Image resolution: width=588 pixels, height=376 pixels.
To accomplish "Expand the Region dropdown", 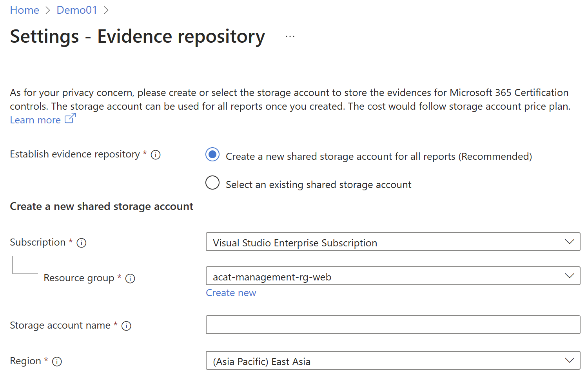I will pyautogui.click(x=393, y=360).
